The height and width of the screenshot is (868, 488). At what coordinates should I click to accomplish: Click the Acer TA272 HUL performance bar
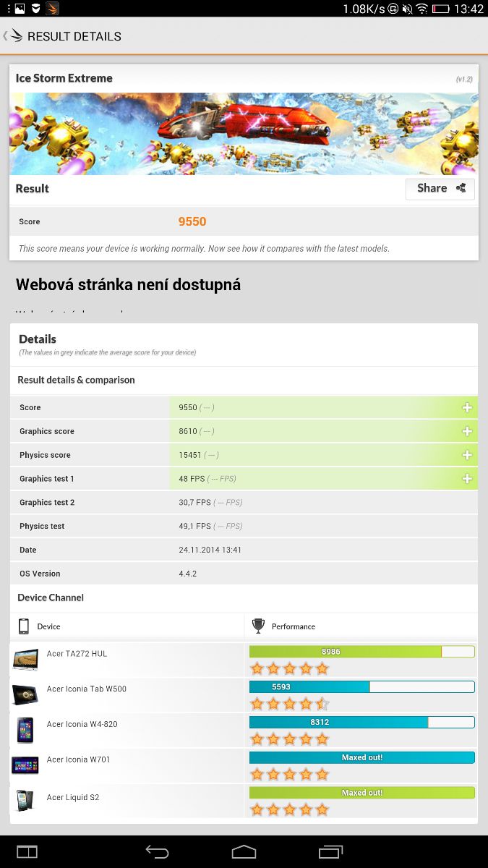click(x=361, y=652)
